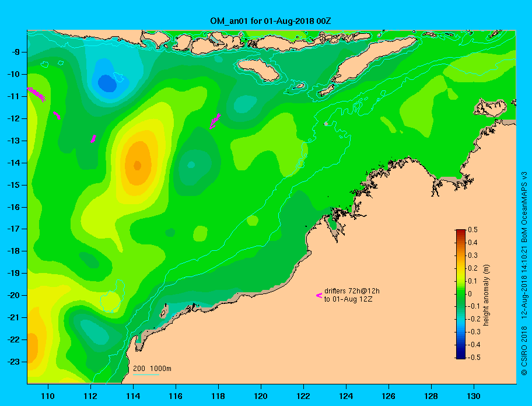This screenshot has width=532, height=406.
Task: Click the latitude axis label '-14'
Action: [x=14, y=163]
